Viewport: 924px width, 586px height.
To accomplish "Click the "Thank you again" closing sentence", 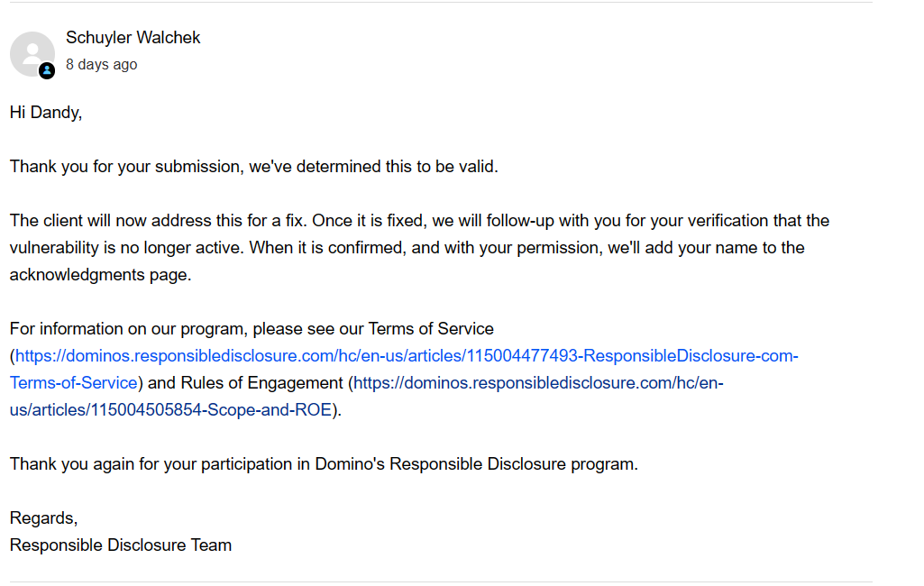I will (323, 464).
